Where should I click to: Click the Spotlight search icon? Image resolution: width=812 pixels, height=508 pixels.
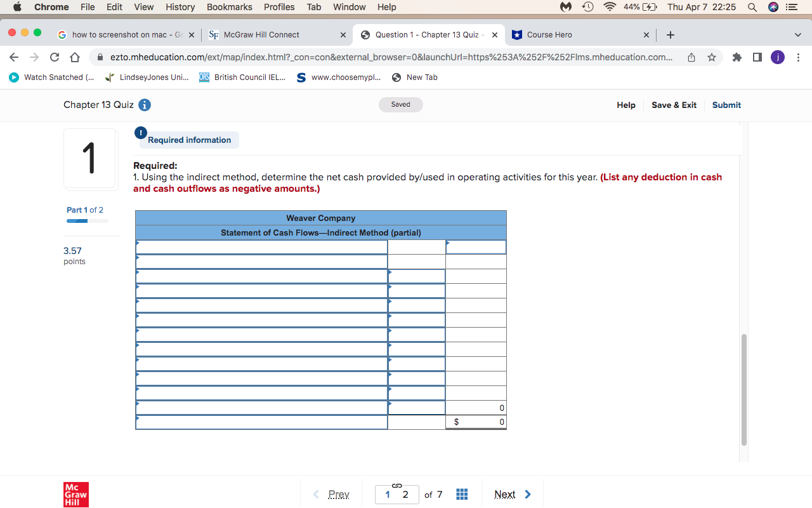(752, 7)
